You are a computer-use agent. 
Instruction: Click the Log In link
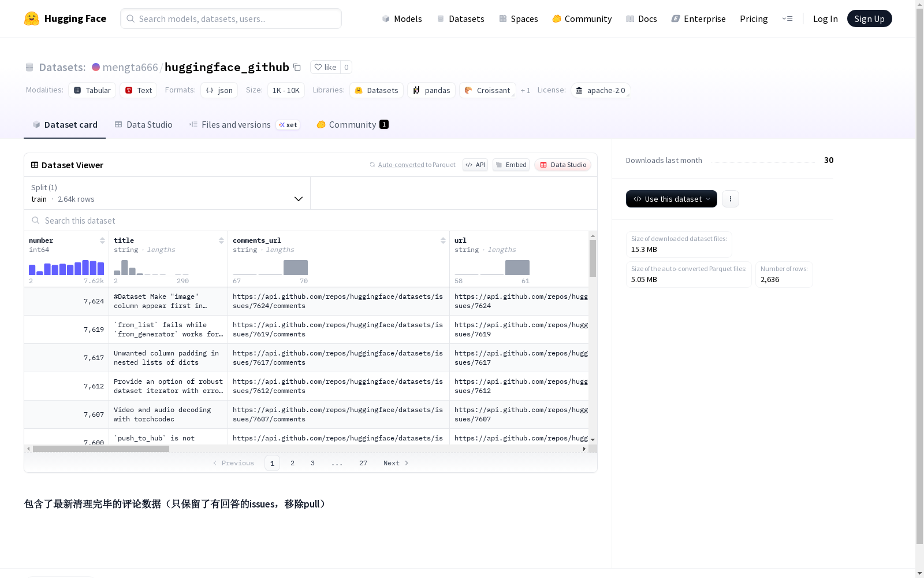(x=825, y=18)
